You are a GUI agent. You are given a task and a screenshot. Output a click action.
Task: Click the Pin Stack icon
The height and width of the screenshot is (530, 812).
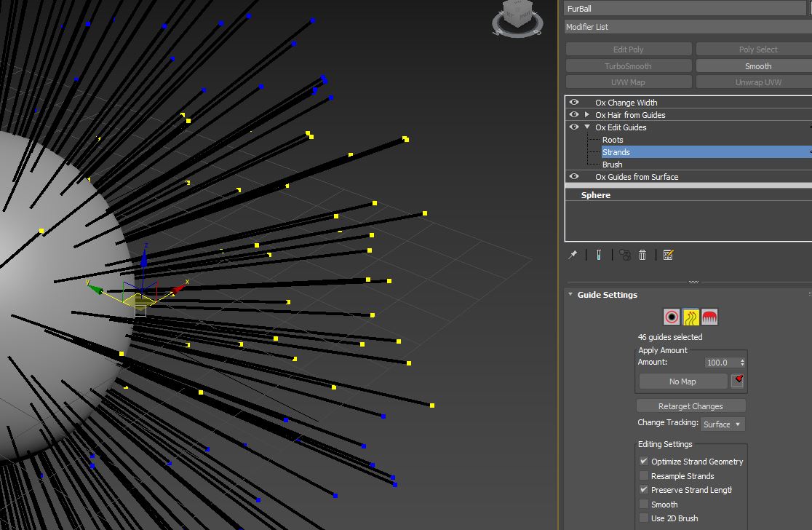tap(573, 255)
